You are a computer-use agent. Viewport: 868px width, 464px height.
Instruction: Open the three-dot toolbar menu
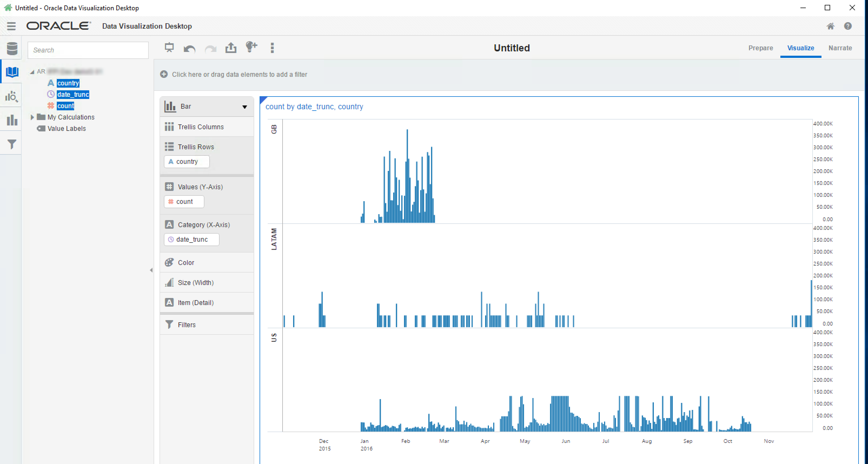pyautogui.click(x=272, y=48)
